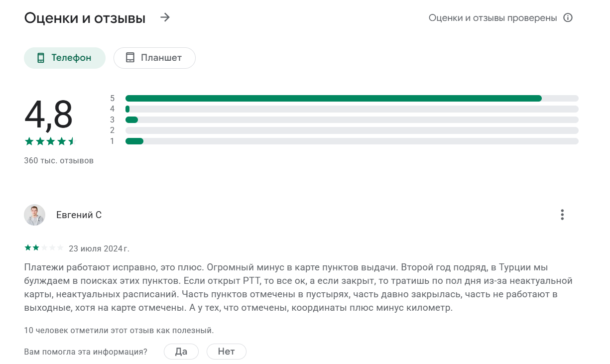Click the info icon beside Оценки и отзывы проверены
Screen dimensions: 610x364
coord(568,18)
